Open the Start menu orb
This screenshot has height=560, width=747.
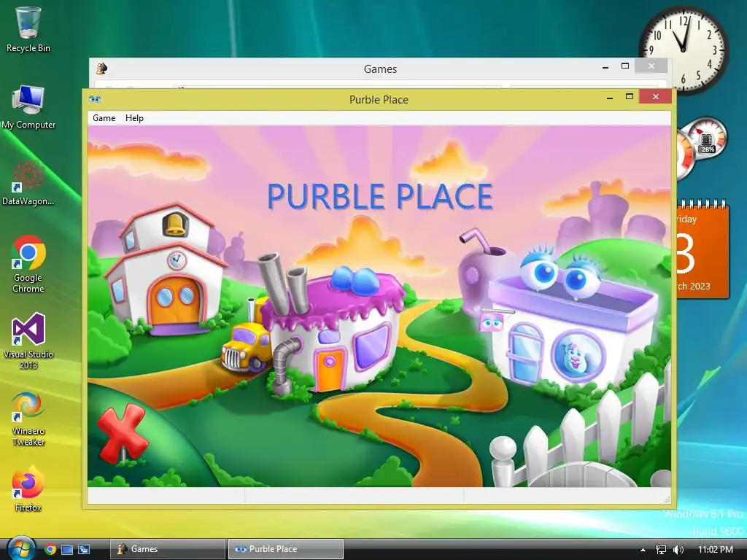point(20,548)
